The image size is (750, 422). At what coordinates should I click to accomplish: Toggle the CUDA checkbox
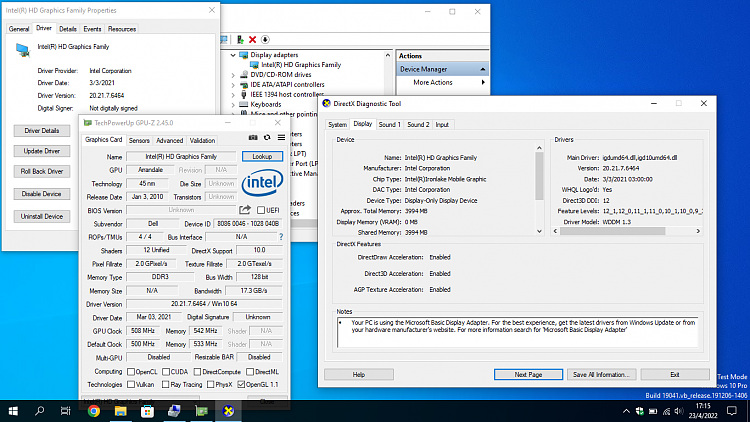165,372
